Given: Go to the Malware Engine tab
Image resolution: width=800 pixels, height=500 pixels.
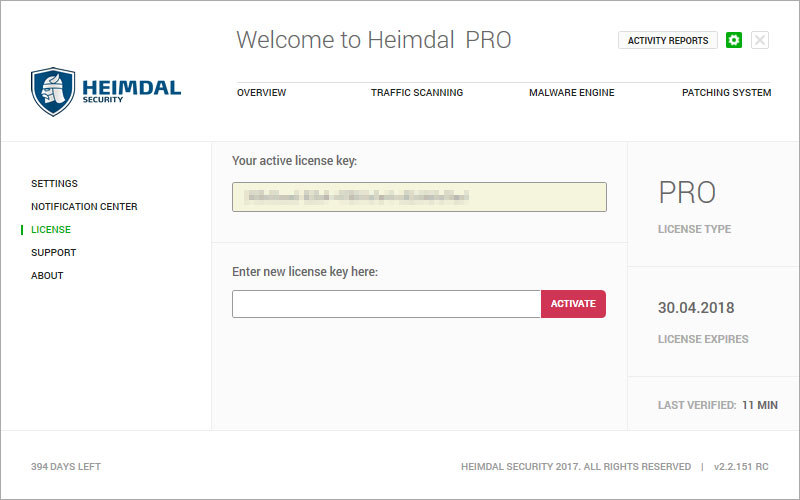Looking at the screenshot, I should point(571,93).
